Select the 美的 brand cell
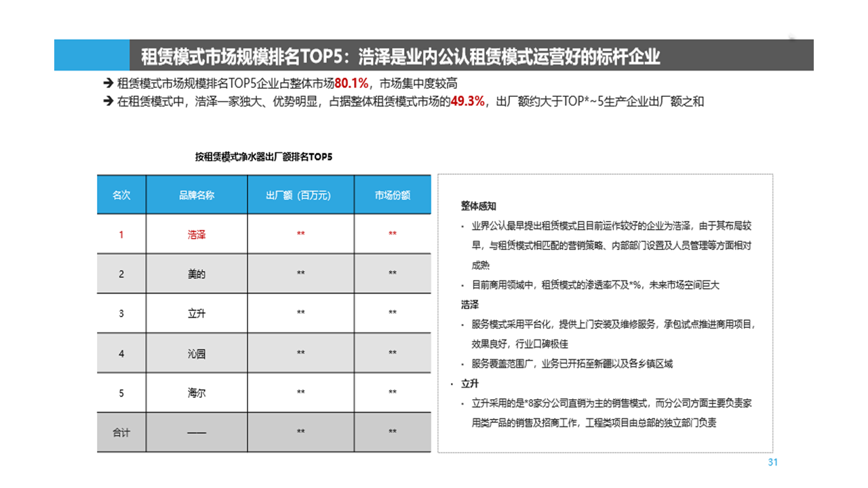868x488 pixels. 197,274
